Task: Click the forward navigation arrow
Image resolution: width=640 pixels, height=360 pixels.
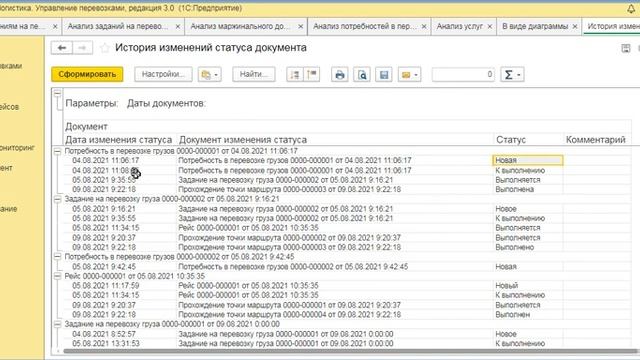Action: coord(82,48)
